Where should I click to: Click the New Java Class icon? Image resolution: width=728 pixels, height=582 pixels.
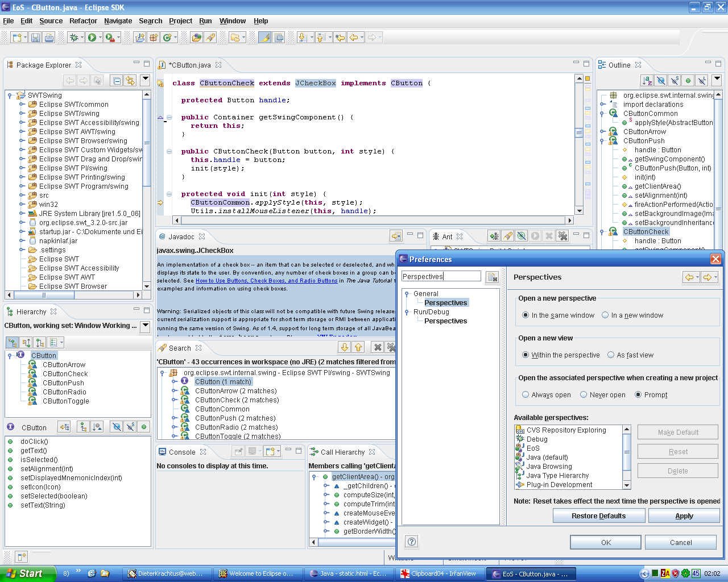(x=167, y=38)
